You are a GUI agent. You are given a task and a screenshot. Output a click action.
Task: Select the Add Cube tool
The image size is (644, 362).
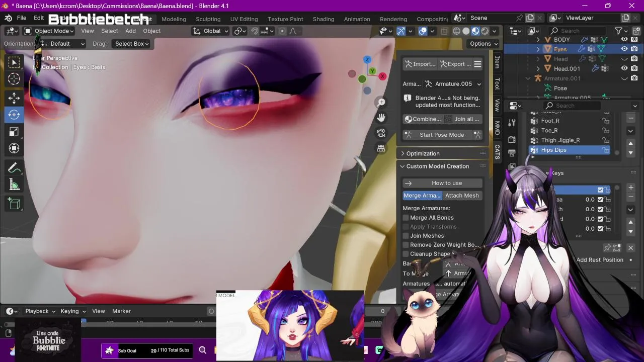pos(14,204)
